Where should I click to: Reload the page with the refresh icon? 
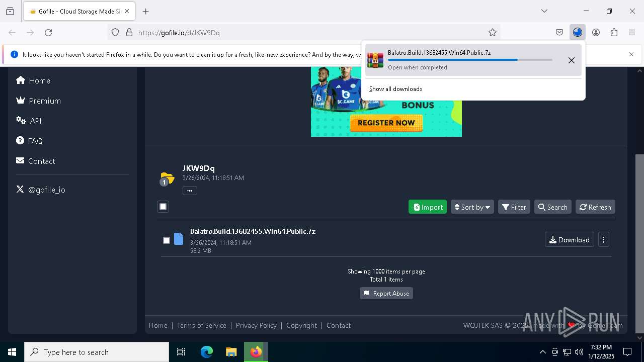[48, 32]
